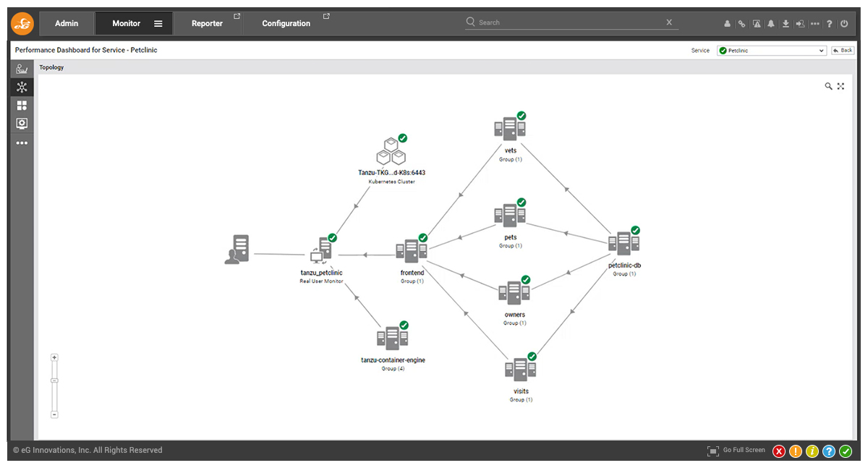
Task: Click the blue unknown state indicator
Action: click(829, 451)
